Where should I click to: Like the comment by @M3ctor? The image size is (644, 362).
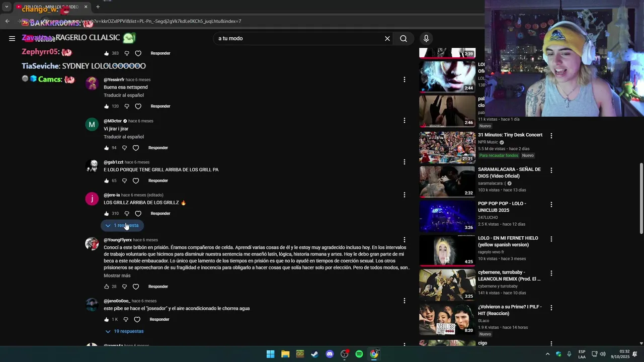tap(106, 148)
